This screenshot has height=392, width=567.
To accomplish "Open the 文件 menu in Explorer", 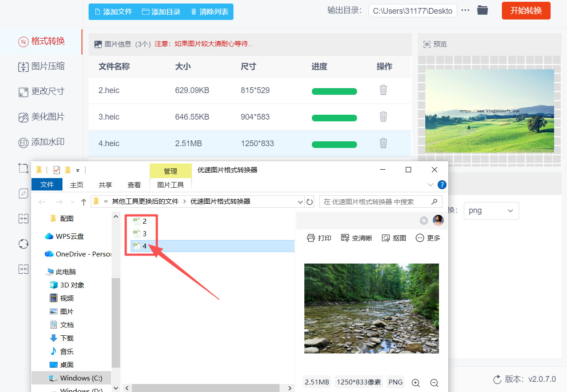I will [47, 185].
